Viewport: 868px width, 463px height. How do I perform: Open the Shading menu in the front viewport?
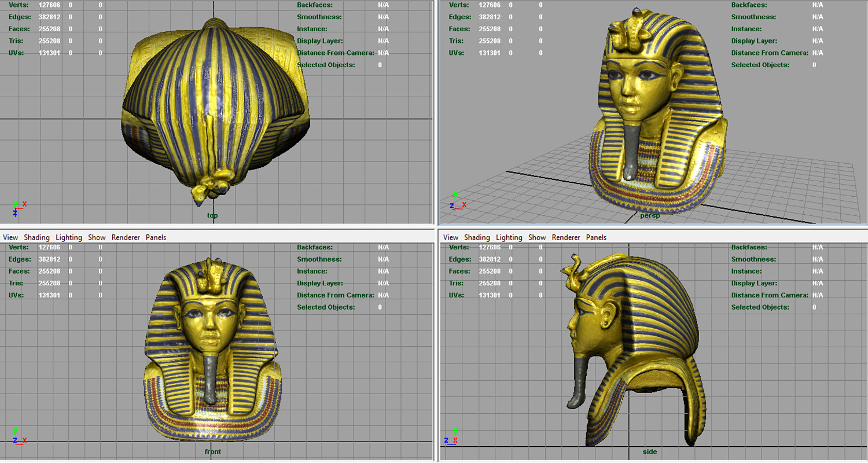pos(36,237)
